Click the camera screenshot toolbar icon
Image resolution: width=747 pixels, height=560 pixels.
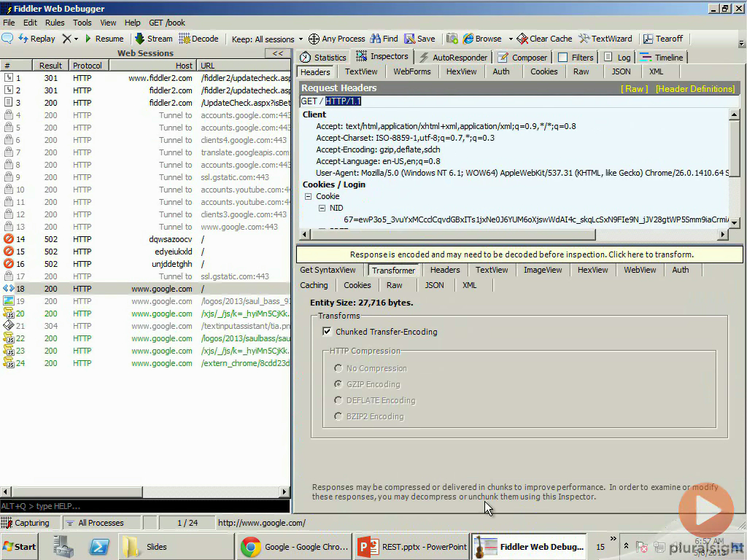(452, 39)
